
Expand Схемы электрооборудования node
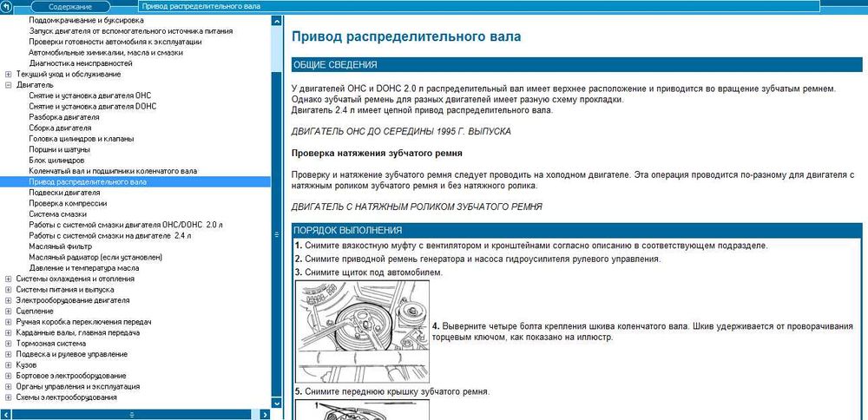tap(8, 397)
